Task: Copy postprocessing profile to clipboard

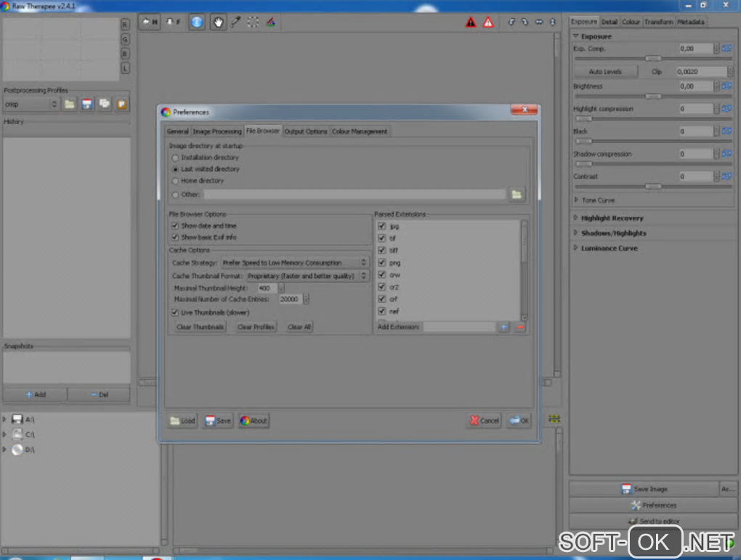Action: point(105,104)
